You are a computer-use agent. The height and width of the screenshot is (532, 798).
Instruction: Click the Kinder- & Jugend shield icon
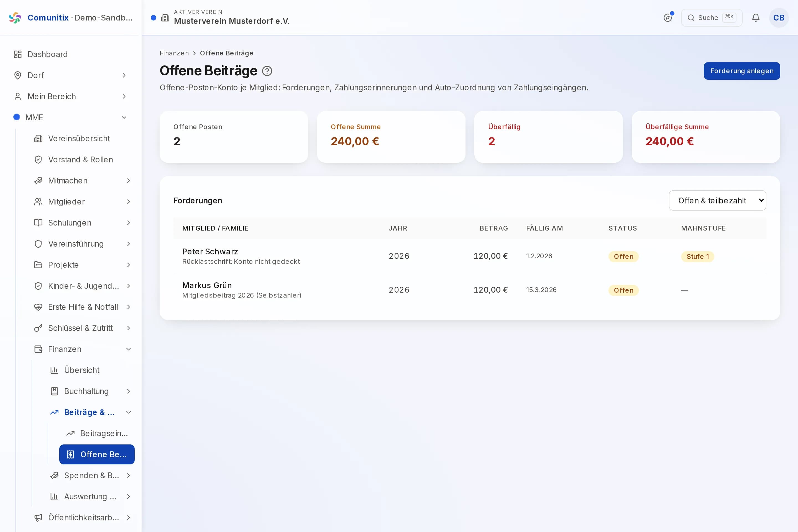(38, 286)
